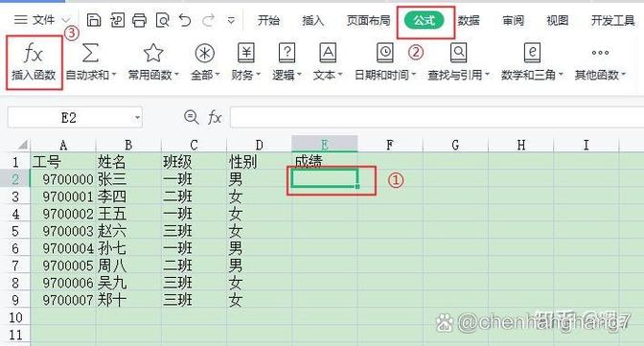This screenshot has width=644, height=346.
Task: Open the Common Functions (常用函数) star icon
Action: tap(153, 53)
